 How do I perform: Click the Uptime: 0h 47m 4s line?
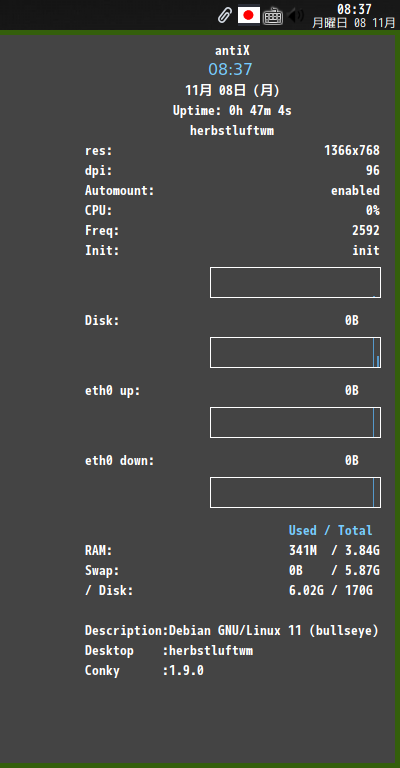tap(232, 111)
